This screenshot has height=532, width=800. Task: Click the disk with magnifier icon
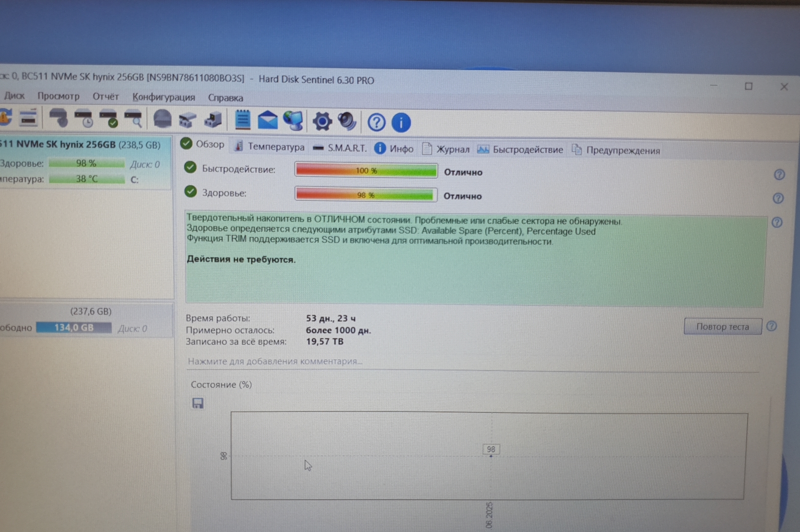pyautogui.click(x=133, y=119)
